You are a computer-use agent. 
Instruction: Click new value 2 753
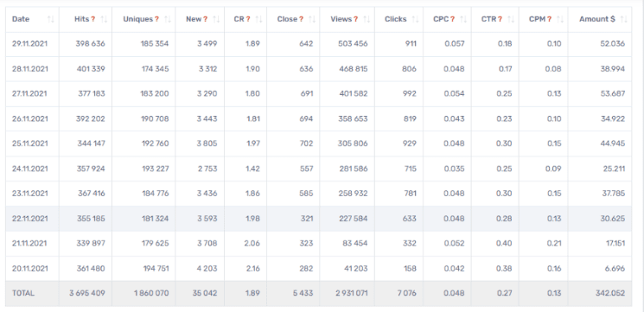tap(207, 169)
